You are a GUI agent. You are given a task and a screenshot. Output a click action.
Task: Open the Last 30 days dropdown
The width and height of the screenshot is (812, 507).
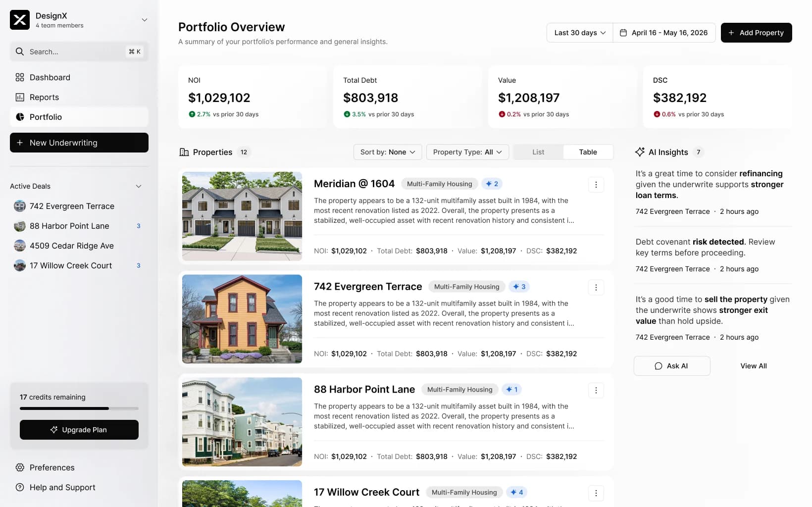click(580, 33)
